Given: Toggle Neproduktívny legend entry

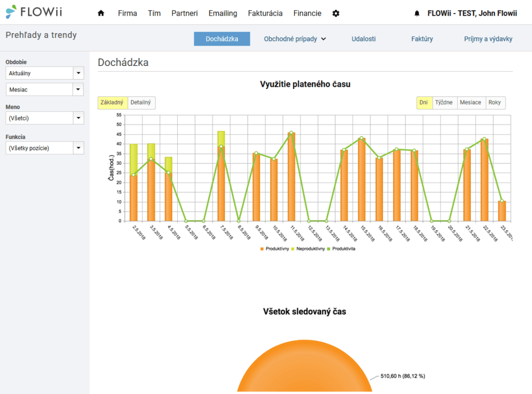Looking at the screenshot, I should pos(308,249).
